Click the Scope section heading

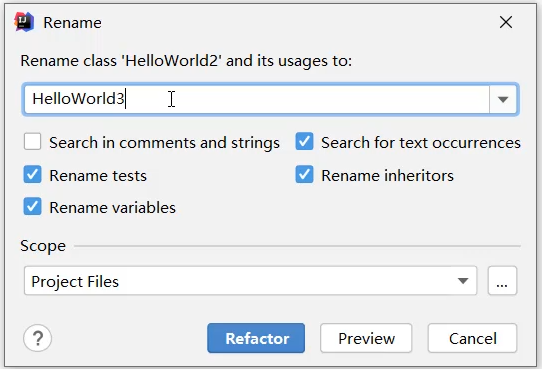point(43,246)
